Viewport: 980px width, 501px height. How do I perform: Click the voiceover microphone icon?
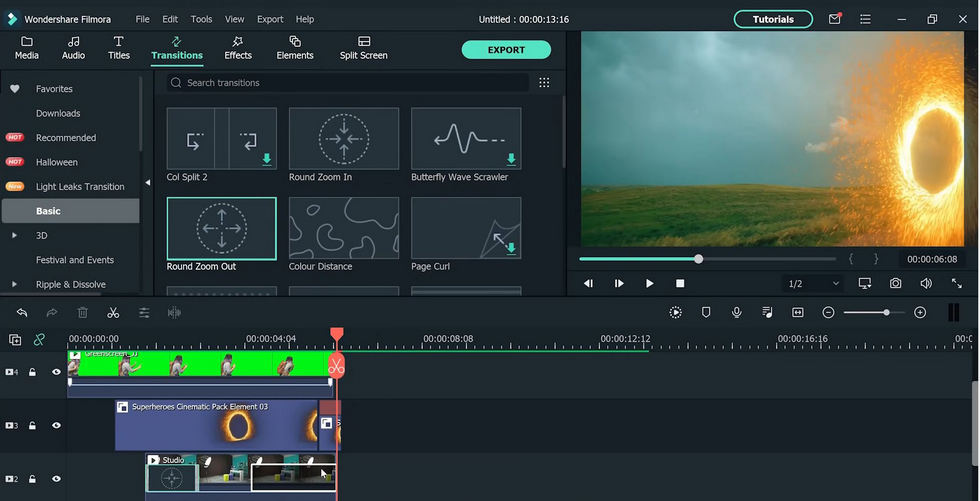point(737,313)
